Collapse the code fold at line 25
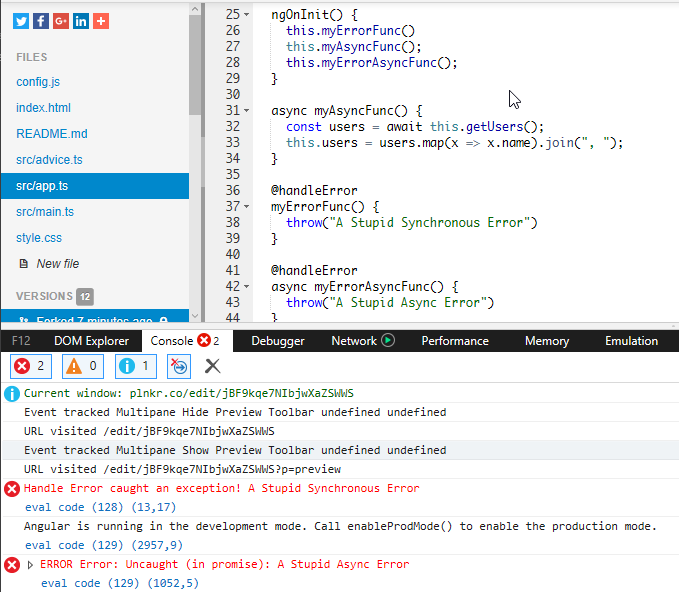Screen dimensions: 679x592 click(x=246, y=14)
